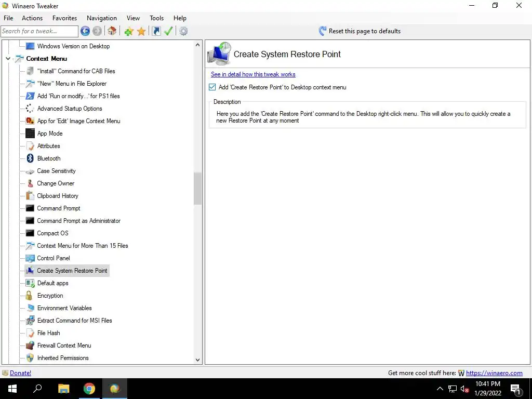
Task: Open the Navigation menu
Action: click(x=102, y=18)
